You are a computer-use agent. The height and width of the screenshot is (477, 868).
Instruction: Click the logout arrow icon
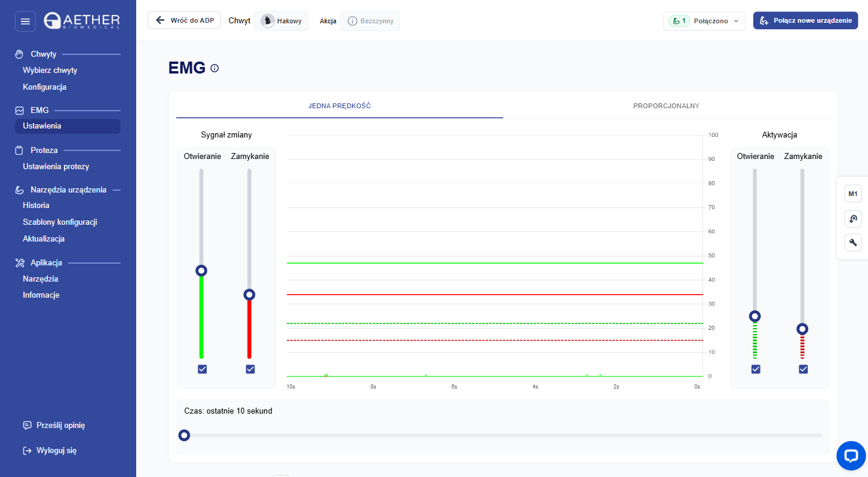(27, 451)
